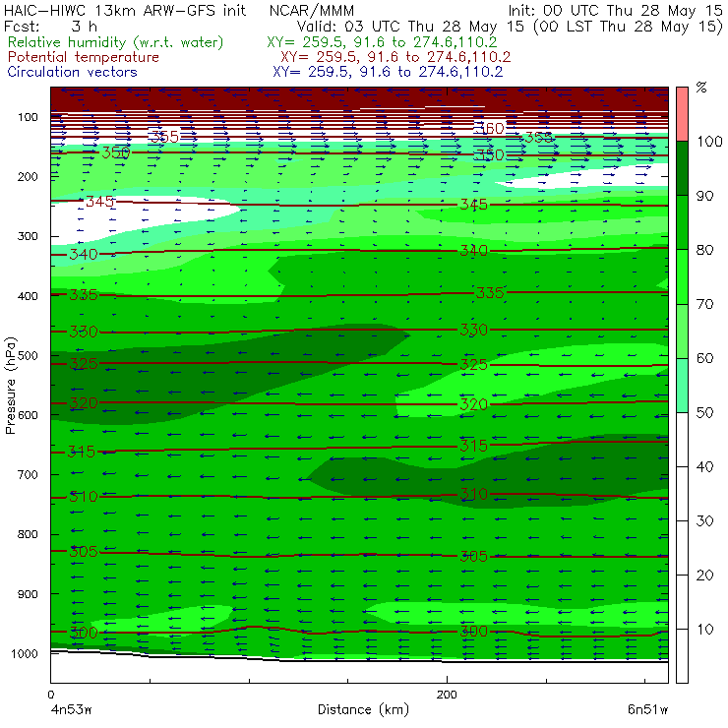Image resolution: width=728 pixels, height=728 pixels.
Task: Click the colorbar '10' tick label
Action: (704, 629)
